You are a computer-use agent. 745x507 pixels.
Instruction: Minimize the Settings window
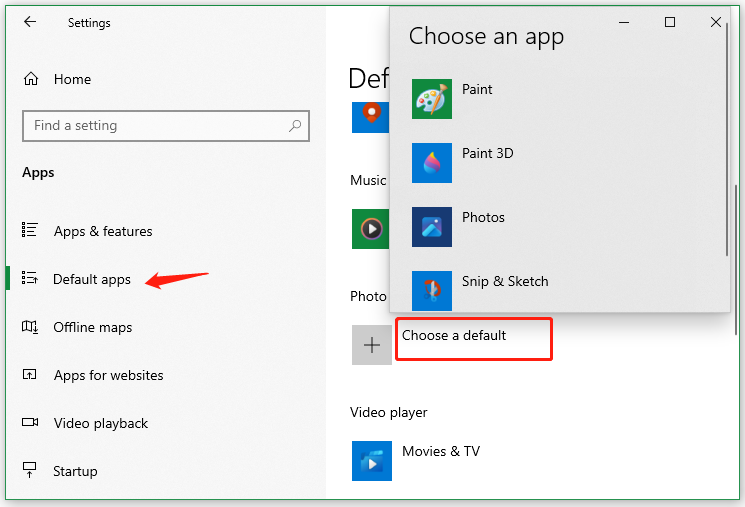point(624,22)
